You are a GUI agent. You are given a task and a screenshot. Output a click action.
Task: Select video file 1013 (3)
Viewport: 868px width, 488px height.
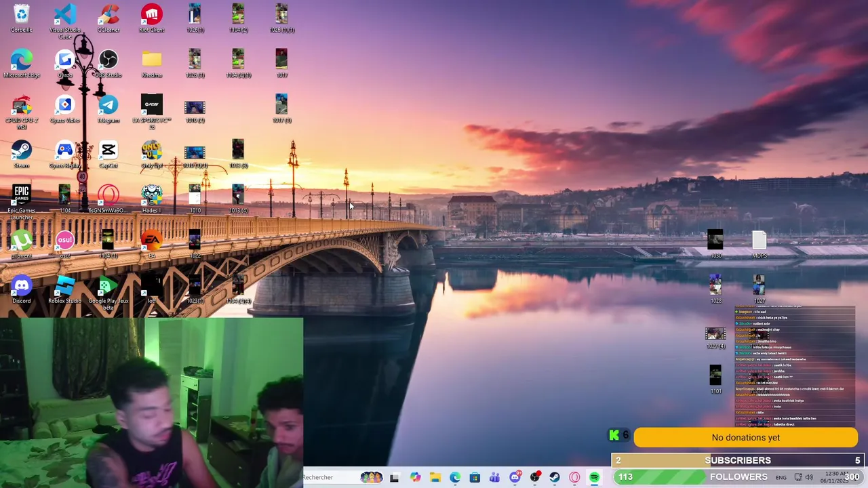[x=238, y=155]
